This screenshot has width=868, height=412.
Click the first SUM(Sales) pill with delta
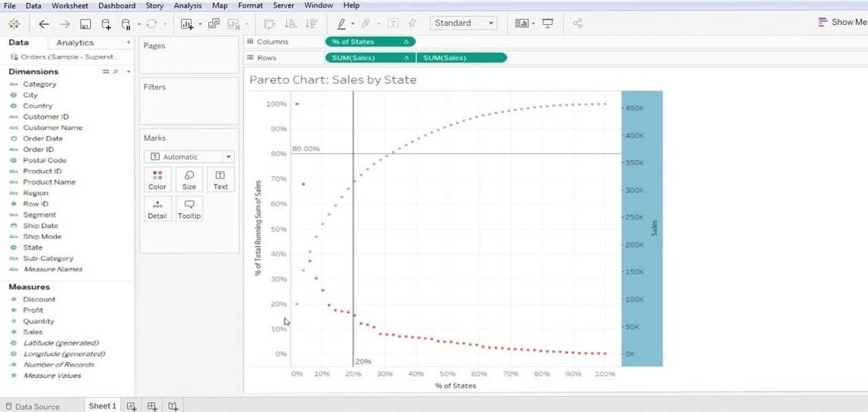[370, 57]
